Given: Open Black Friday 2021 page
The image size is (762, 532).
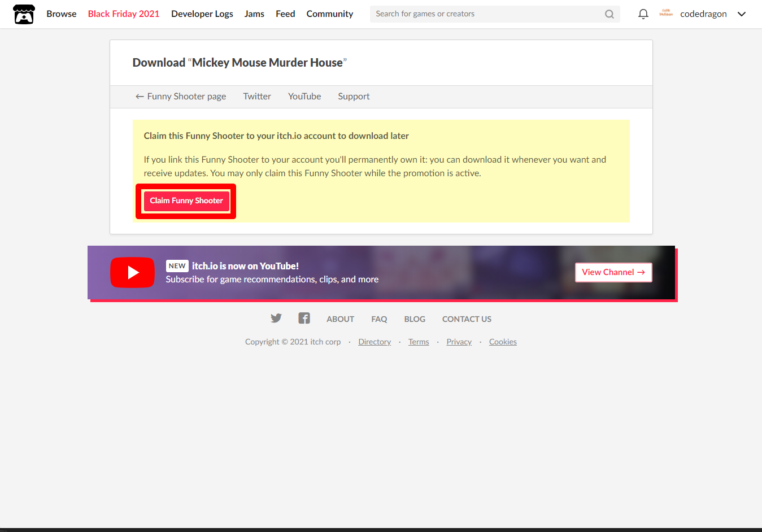Looking at the screenshot, I should (x=124, y=14).
